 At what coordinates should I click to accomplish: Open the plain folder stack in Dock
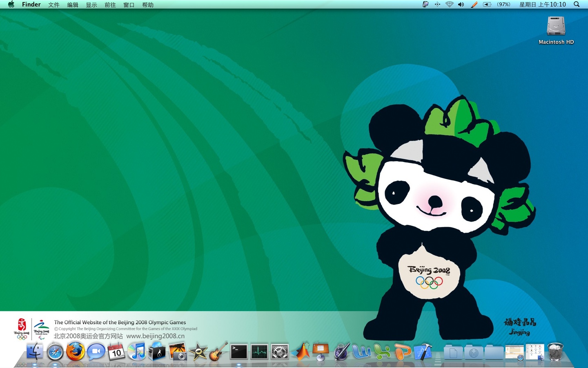(x=494, y=352)
